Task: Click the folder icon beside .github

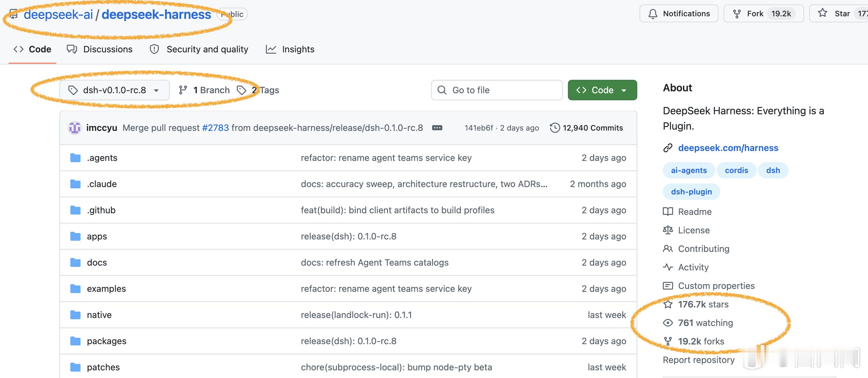Action: pyautogui.click(x=75, y=210)
